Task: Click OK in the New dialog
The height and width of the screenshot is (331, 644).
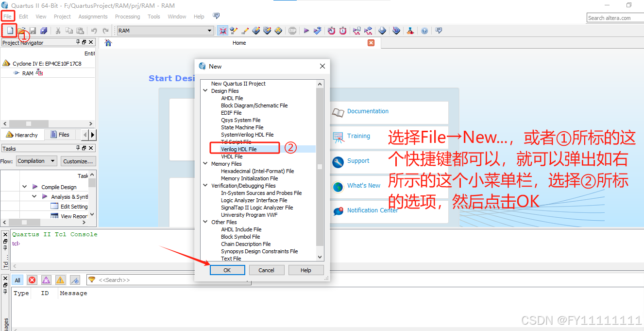Action: pos(227,270)
